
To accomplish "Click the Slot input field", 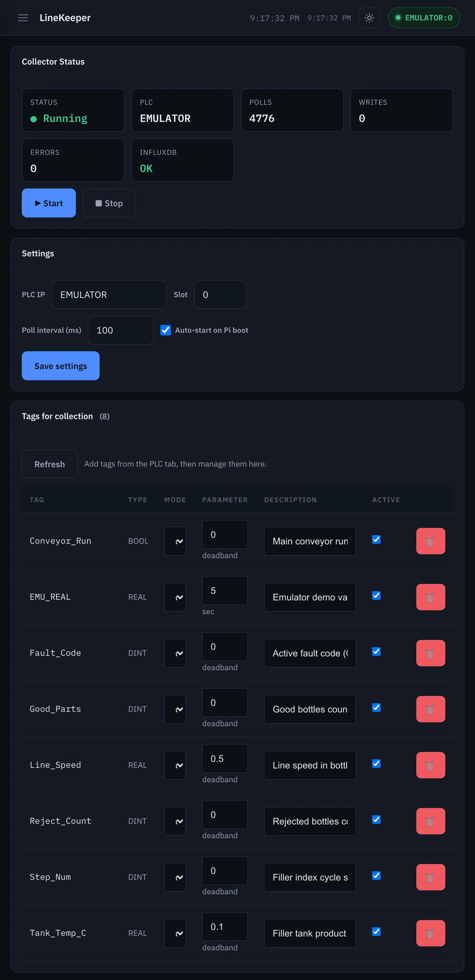I will point(220,295).
